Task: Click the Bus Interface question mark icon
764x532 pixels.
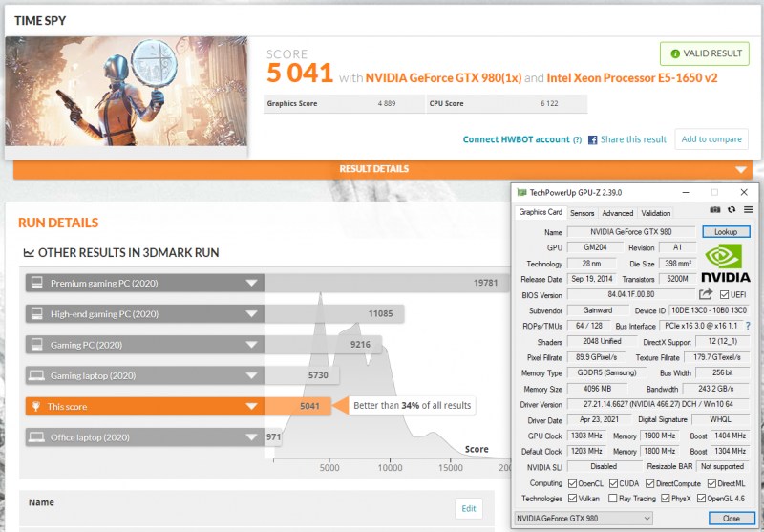Action: 748,327
